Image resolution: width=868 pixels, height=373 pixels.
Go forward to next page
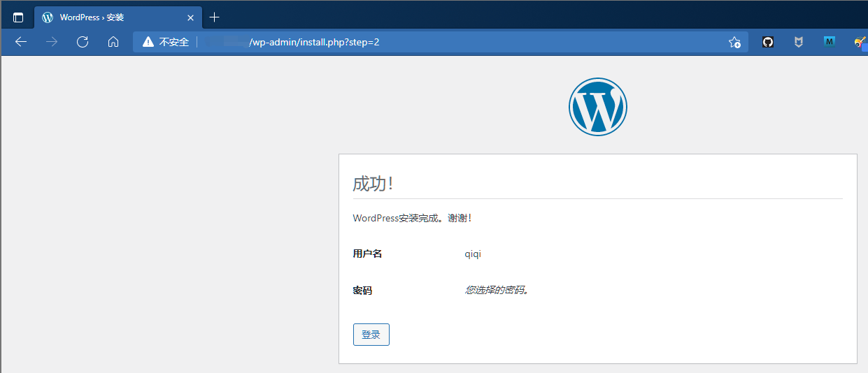[x=52, y=42]
